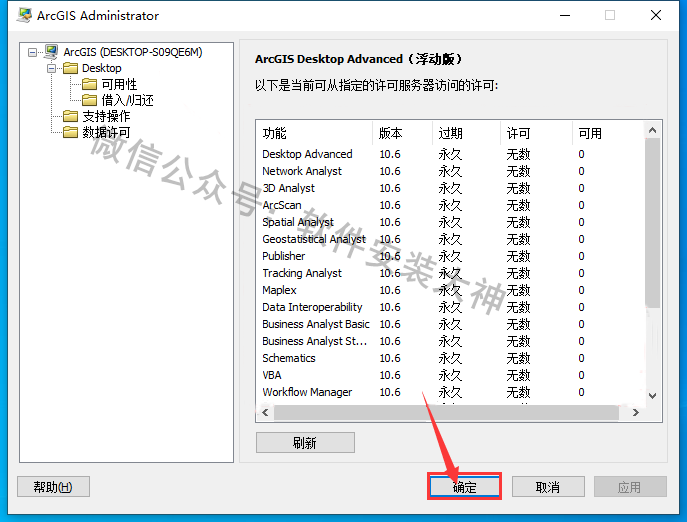
Task: Click the computer icon beside ArcGIS (DESKTOP-S09QE6M)
Action: [51, 52]
